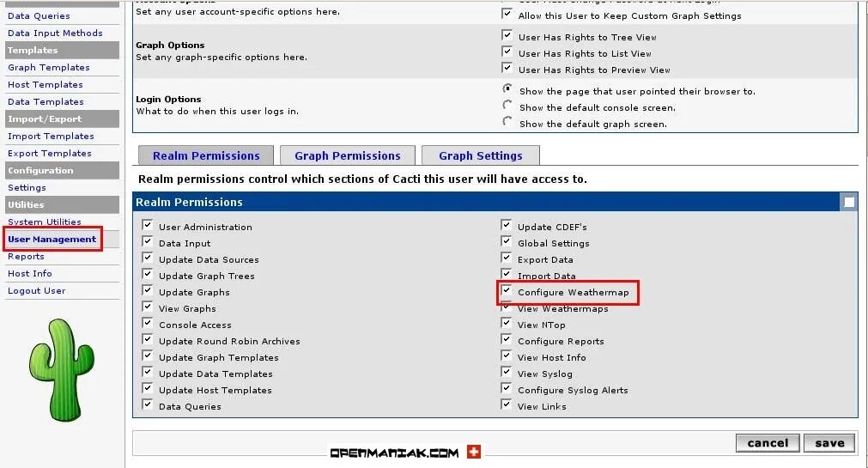This screenshot has height=468, width=868.
Task: Click the cancel button
Action: click(x=768, y=443)
